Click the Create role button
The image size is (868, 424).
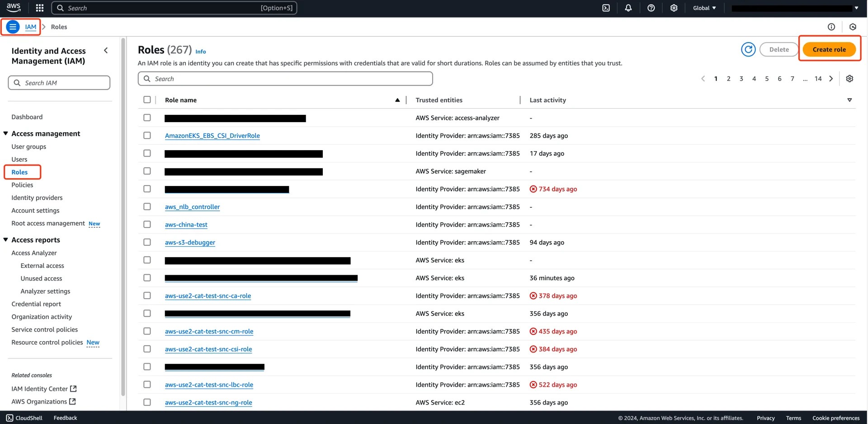829,49
